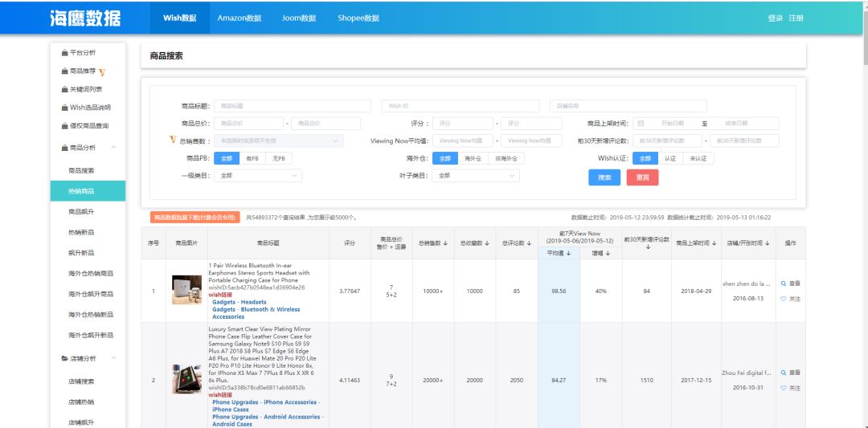Click the 商品标题 input field

pos(293,106)
